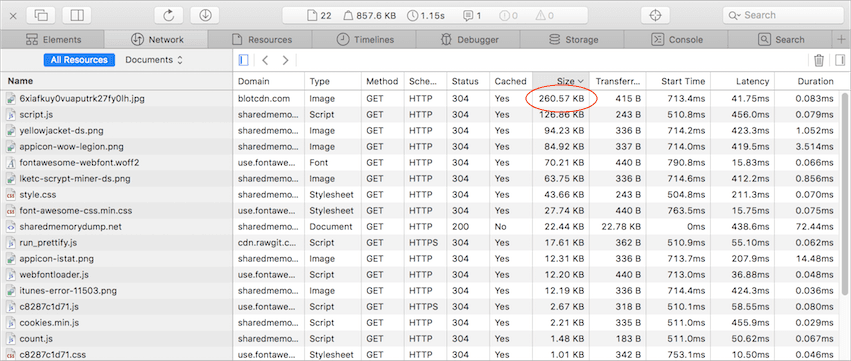Start element selection with crosshair icon
Image resolution: width=851 pixels, height=361 pixels.
(656, 16)
